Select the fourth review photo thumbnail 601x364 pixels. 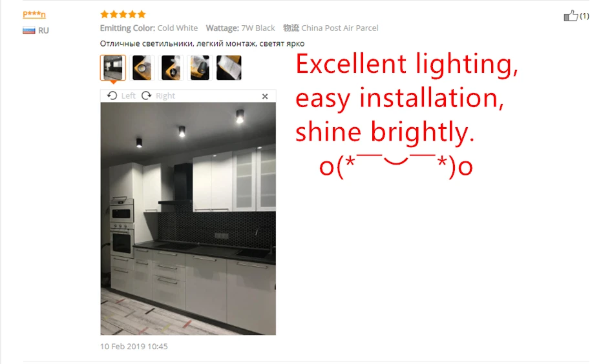click(x=200, y=68)
